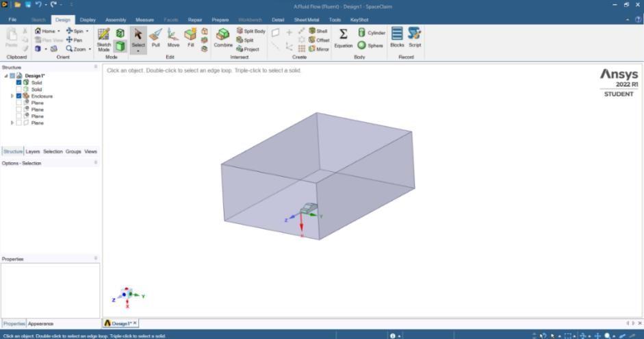Open the Script editor
This screenshot has width=644, height=339.
click(415, 38)
